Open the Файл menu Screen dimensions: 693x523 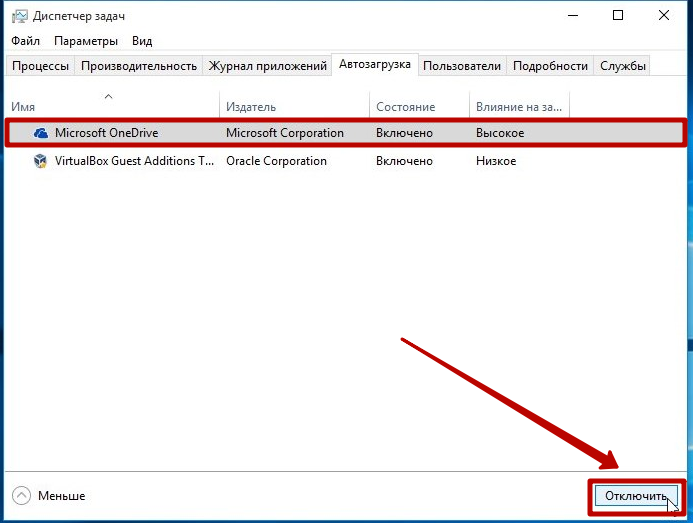pos(26,41)
